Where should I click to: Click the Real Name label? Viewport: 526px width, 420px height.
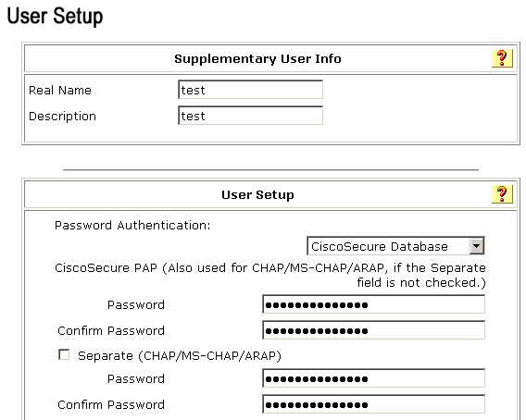59,90
